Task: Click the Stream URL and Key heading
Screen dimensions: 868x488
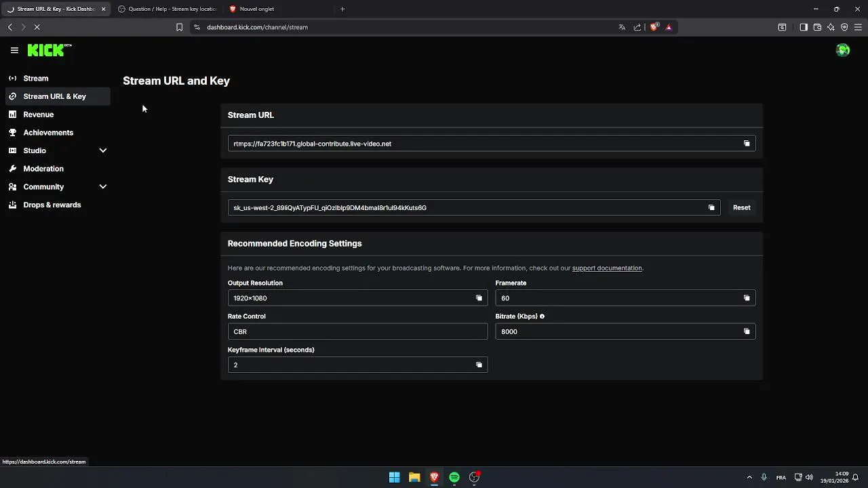Action: (x=176, y=81)
